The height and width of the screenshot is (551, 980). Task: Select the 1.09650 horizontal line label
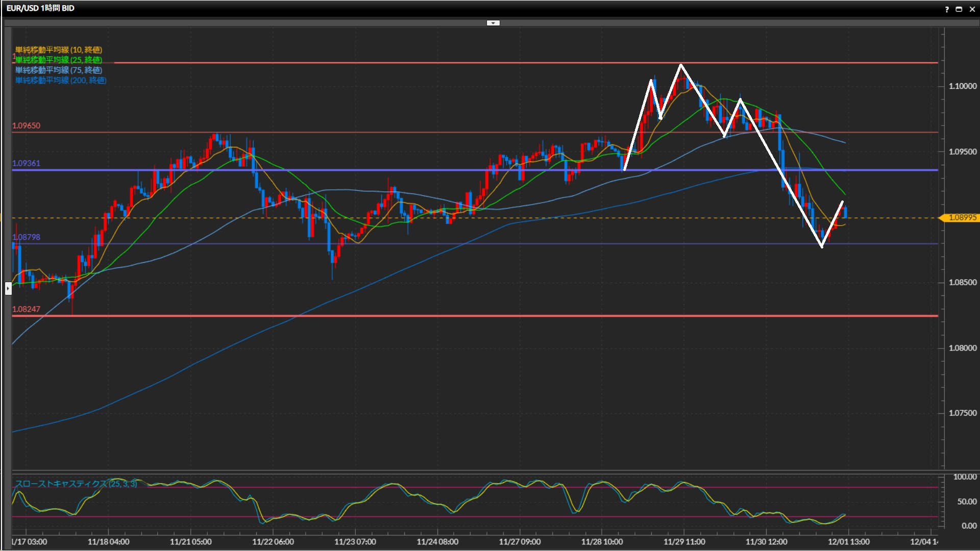[26, 126]
